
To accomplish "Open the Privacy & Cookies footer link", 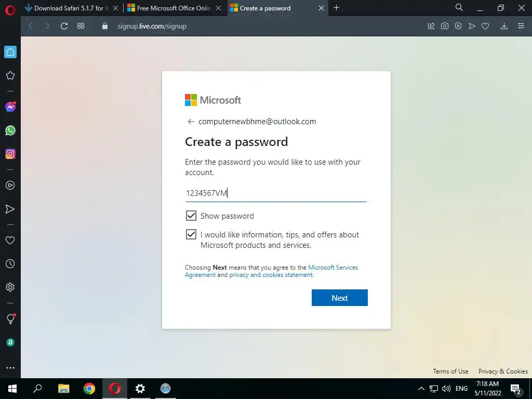I will 503,371.
